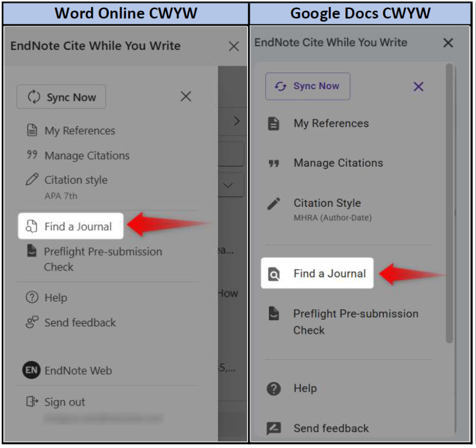This screenshot has height=448, width=476.
Task: Click Sign out in Word Online panel
Action: (x=65, y=402)
